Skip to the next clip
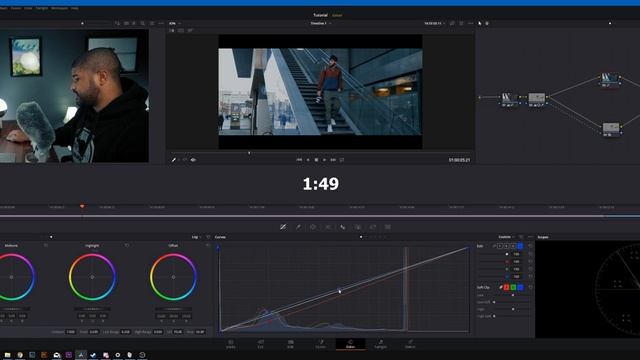640x360 pixels. 333,160
